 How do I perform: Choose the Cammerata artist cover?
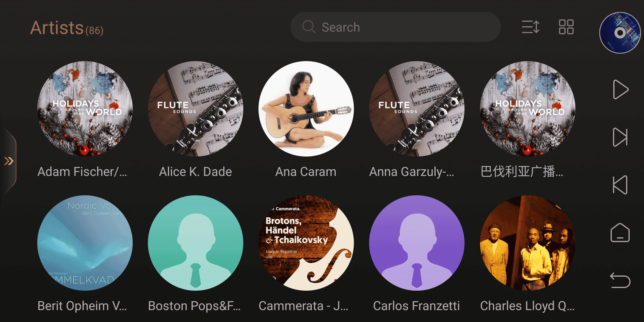coord(306,243)
